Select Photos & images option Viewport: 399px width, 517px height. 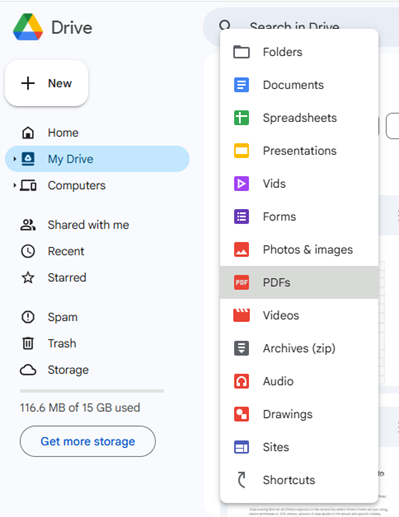click(x=299, y=250)
